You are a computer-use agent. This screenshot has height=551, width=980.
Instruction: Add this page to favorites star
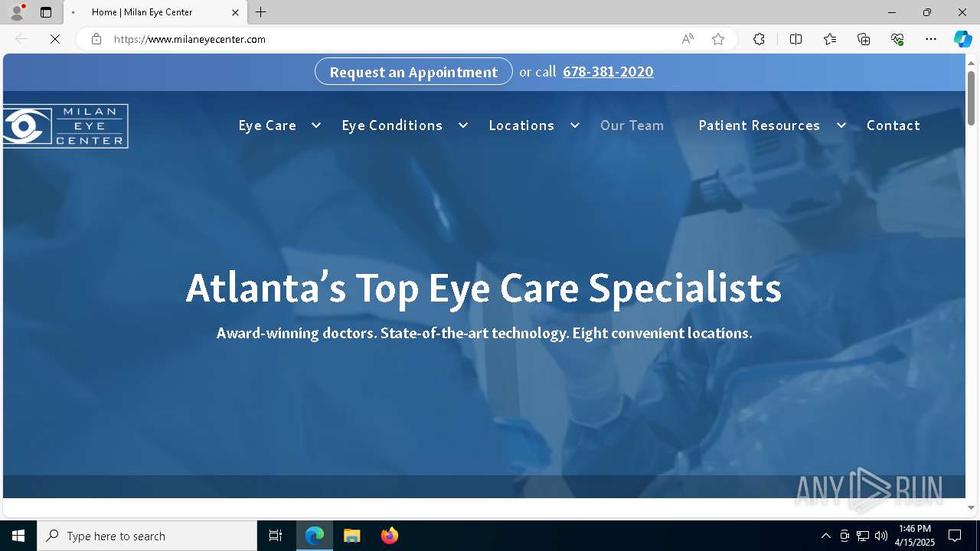point(718,39)
